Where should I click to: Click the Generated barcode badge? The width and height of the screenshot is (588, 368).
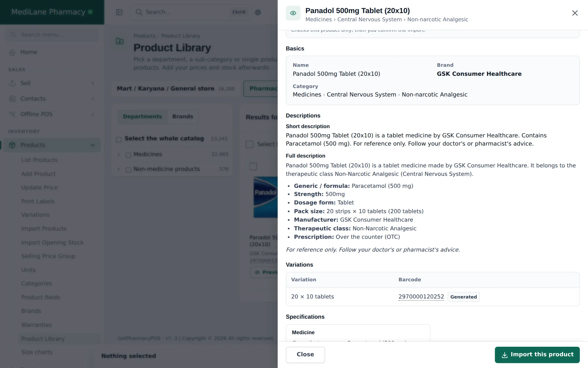(463, 297)
